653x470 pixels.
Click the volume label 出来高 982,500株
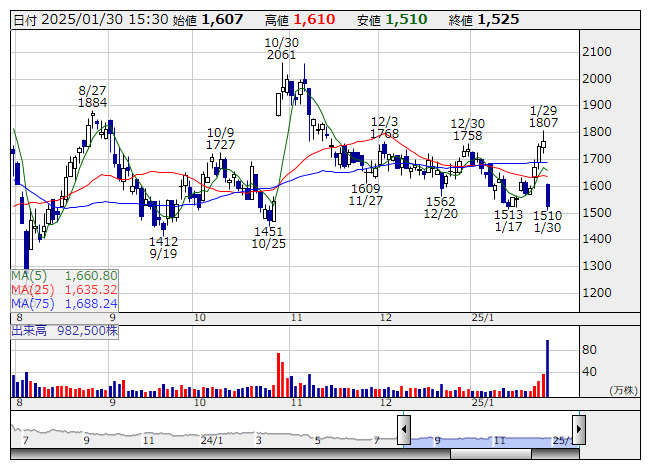coord(65,331)
